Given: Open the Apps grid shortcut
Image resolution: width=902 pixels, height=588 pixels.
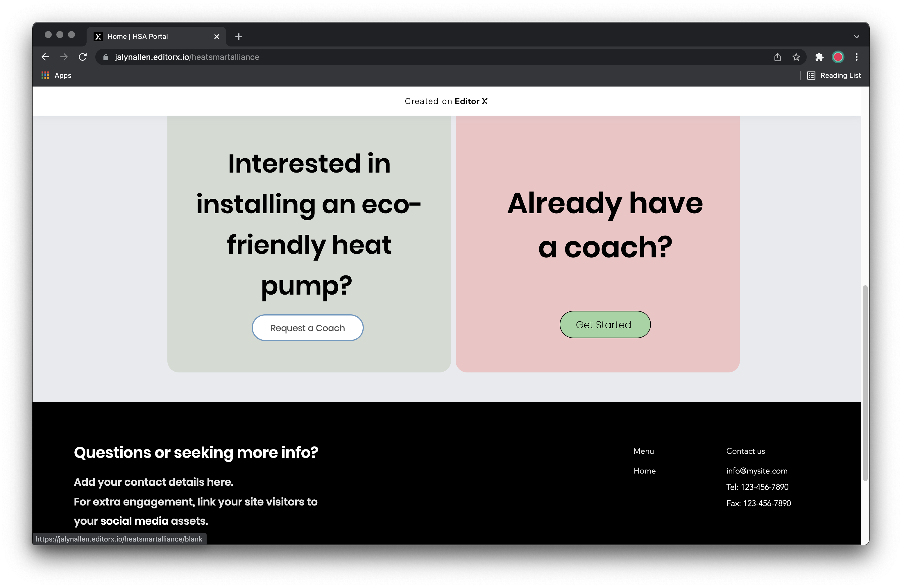Looking at the screenshot, I should coord(56,76).
